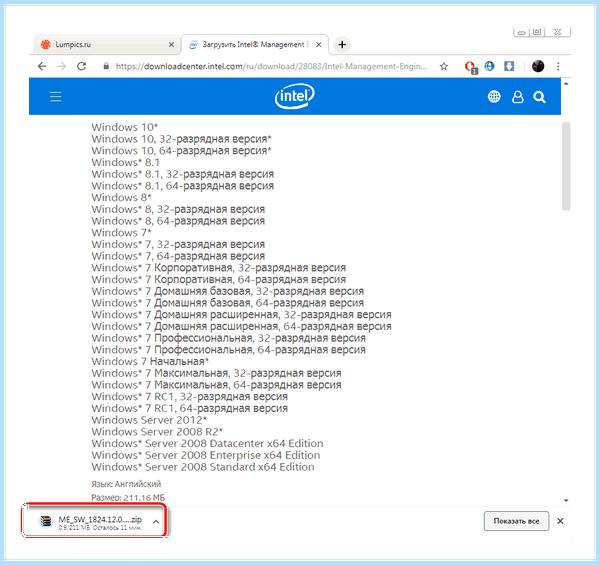Select the text Windows Server 2012*

point(149,420)
